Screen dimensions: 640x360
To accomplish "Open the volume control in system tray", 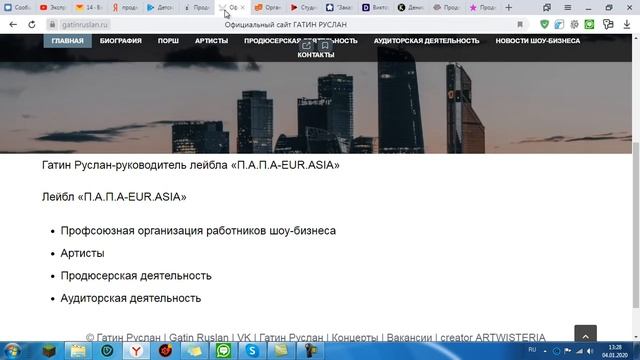I will coord(590,351).
